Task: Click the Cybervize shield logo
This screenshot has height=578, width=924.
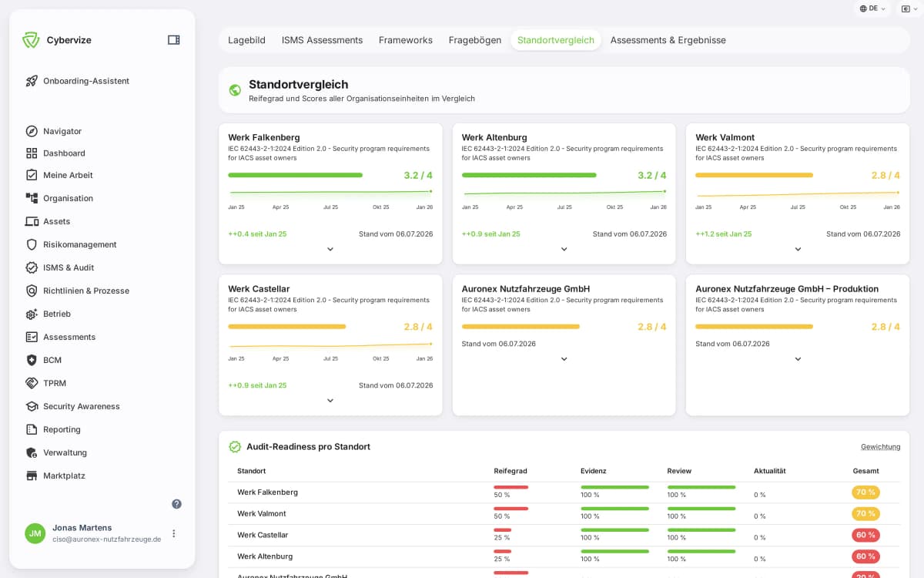Action: click(31, 40)
